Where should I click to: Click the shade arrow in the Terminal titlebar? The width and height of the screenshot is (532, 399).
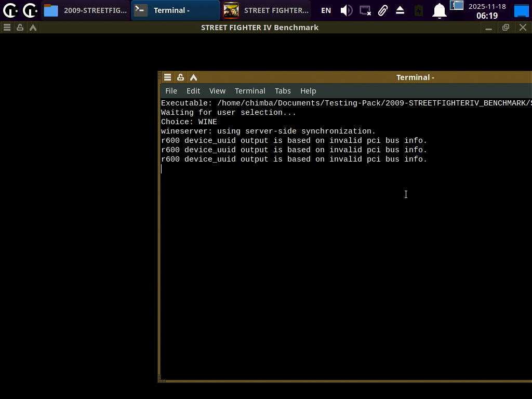coord(193,77)
